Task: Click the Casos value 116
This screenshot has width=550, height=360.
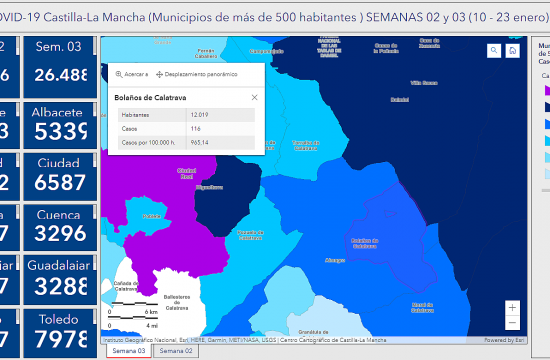Action: (x=195, y=129)
